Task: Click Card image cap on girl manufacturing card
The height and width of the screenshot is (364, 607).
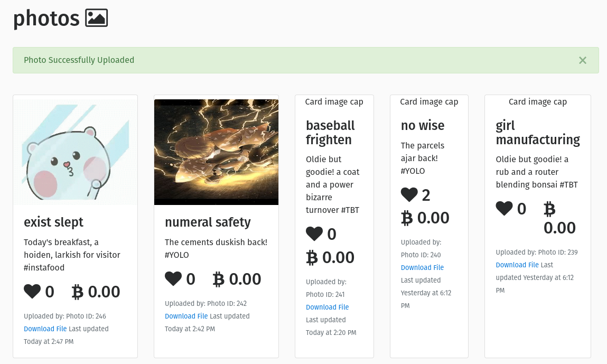Action: tap(538, 101)
